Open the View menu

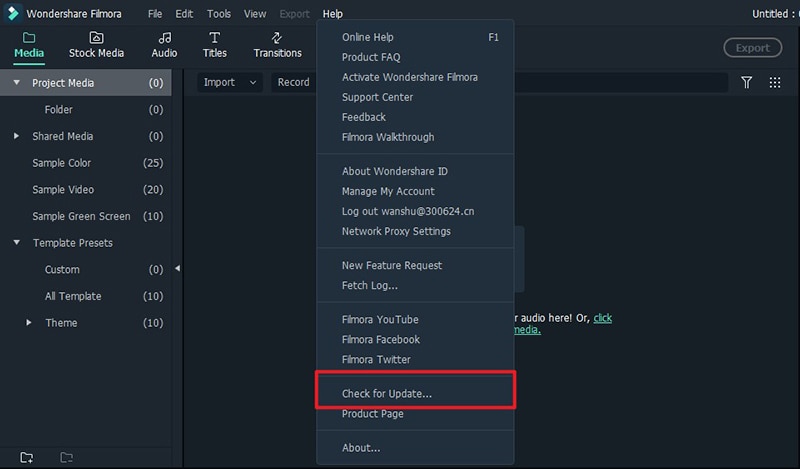[x=255, y=14]
